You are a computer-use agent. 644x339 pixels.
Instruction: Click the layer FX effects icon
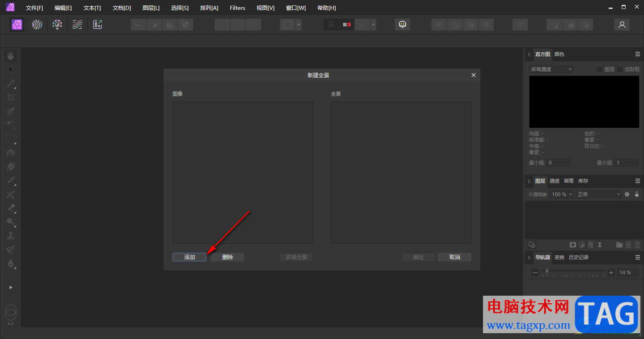click(x=591, y=245)
